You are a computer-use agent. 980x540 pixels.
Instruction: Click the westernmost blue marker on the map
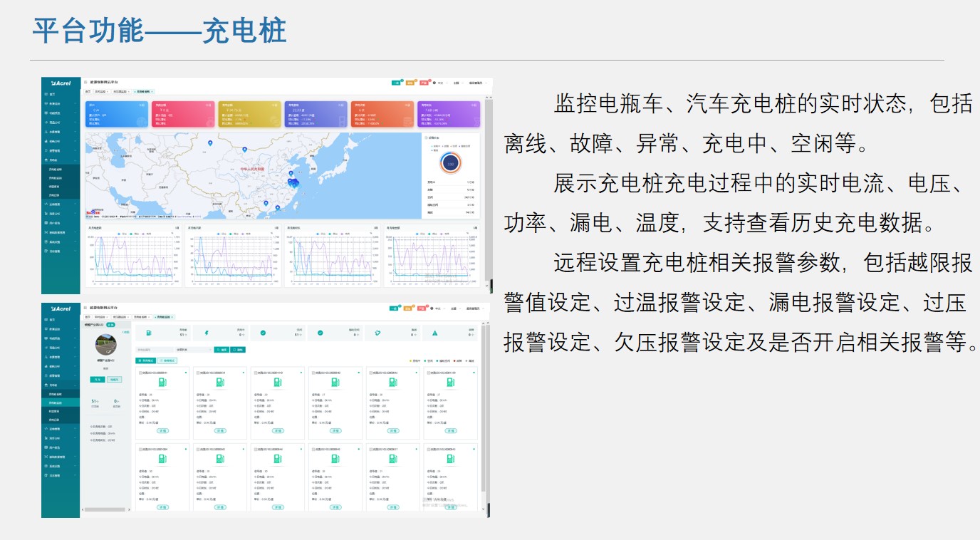[x=210, y=143]
